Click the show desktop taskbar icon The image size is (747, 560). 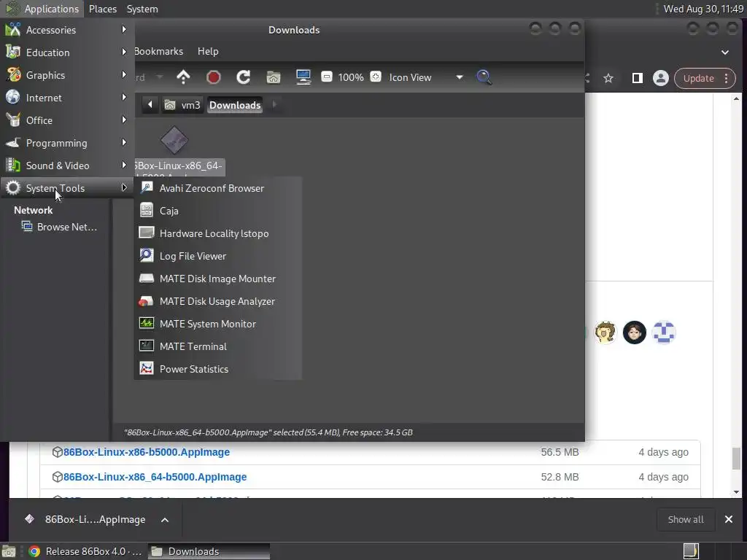pyautogui.click(x=9, y=551)
